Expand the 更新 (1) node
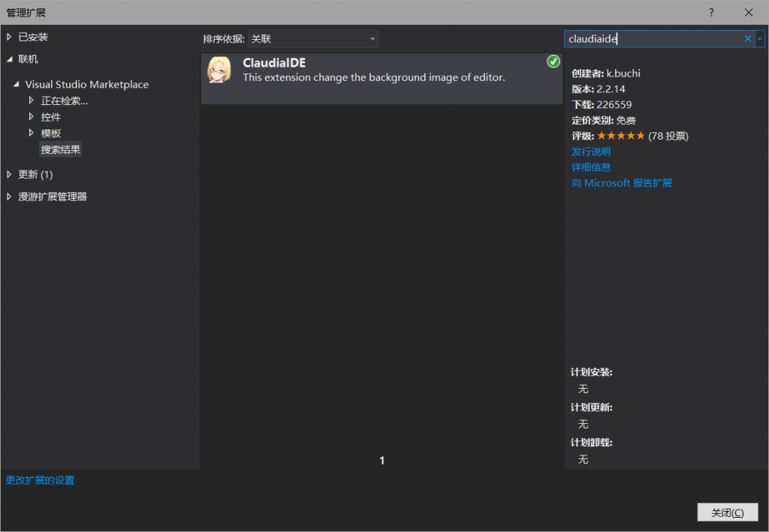Image resolution: width=769 pixels, height=532 pixels. point(10,174)
